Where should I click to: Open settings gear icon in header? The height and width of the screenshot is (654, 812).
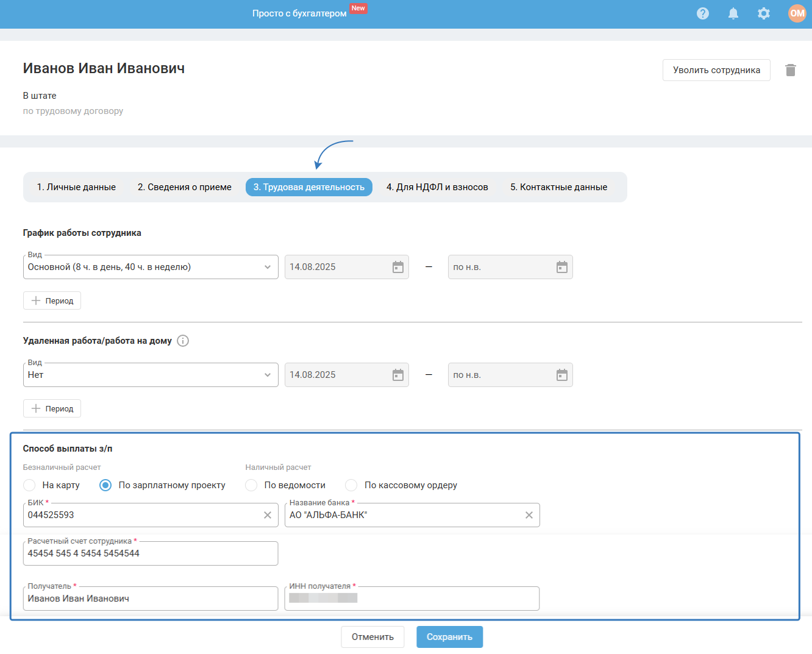tap(763, 13)
